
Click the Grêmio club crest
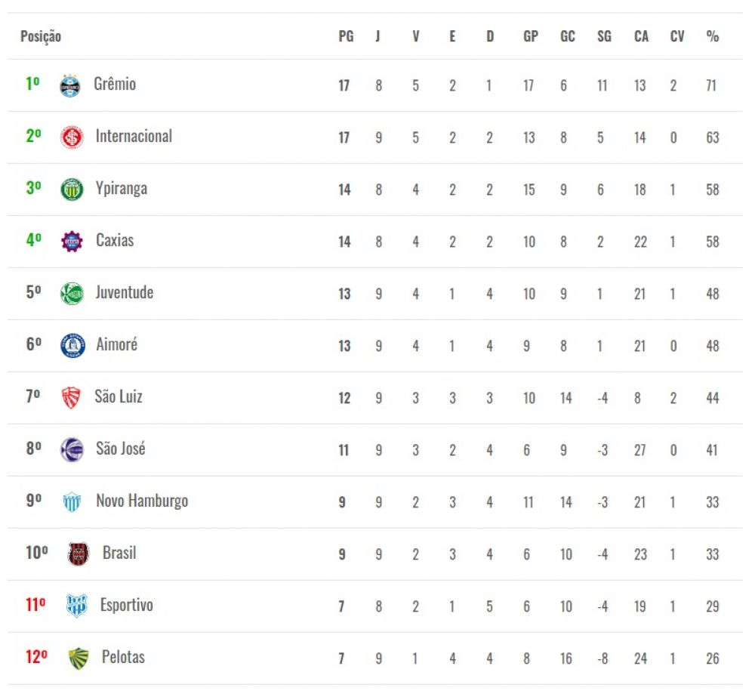click(69, 85)
